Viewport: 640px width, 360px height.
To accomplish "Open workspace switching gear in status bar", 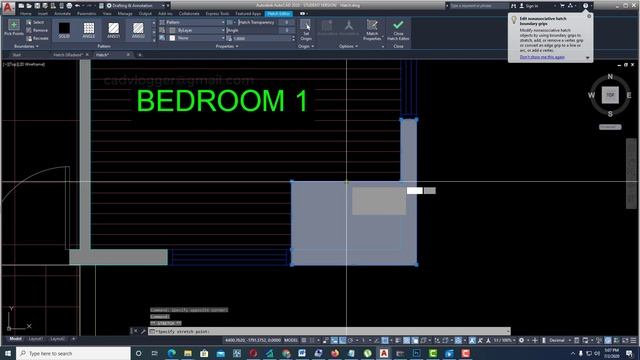I will click(521, 340).
